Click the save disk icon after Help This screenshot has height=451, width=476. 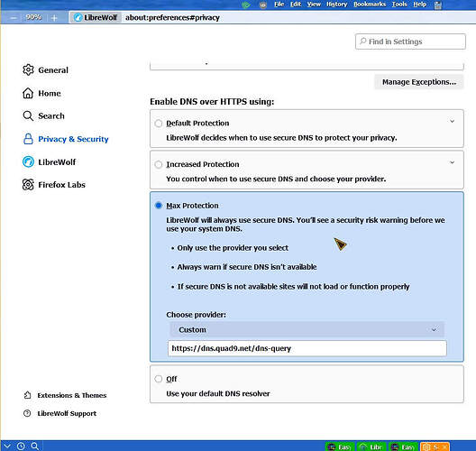click(438, 5)
